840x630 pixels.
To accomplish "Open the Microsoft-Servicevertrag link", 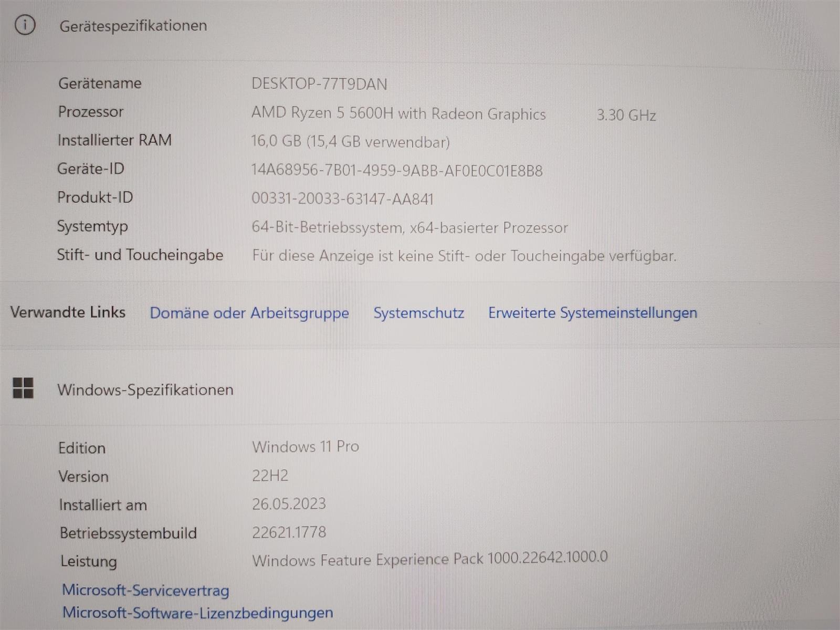I will [x=145, y=590].
